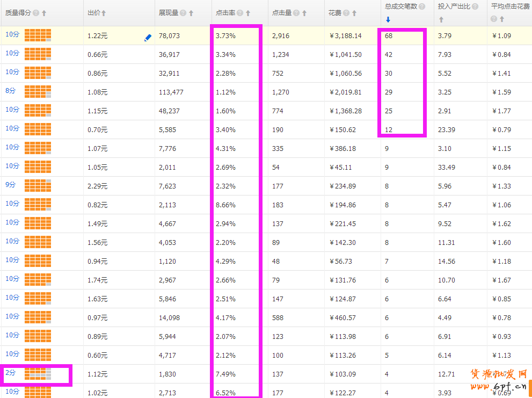Click help icon beside 总成交笔数
The width and height of the screenshot is (532, 398).
coord(422,6)
